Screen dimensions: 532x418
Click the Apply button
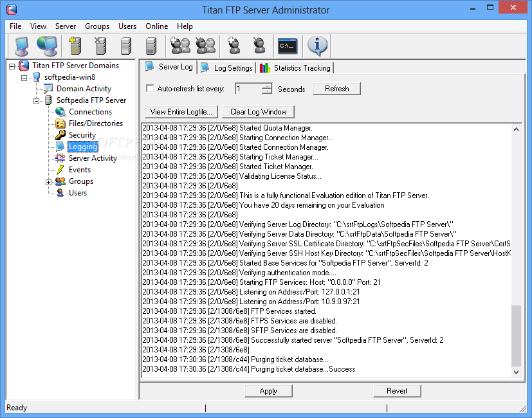(x=268, y=391)
